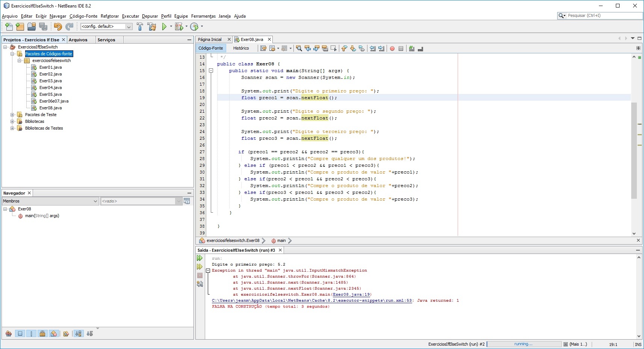This screenshot has height=349, width=644.
Task: Expand the Bibliotecas tree node
Action: pyautogui.click(x=12, y=121)
